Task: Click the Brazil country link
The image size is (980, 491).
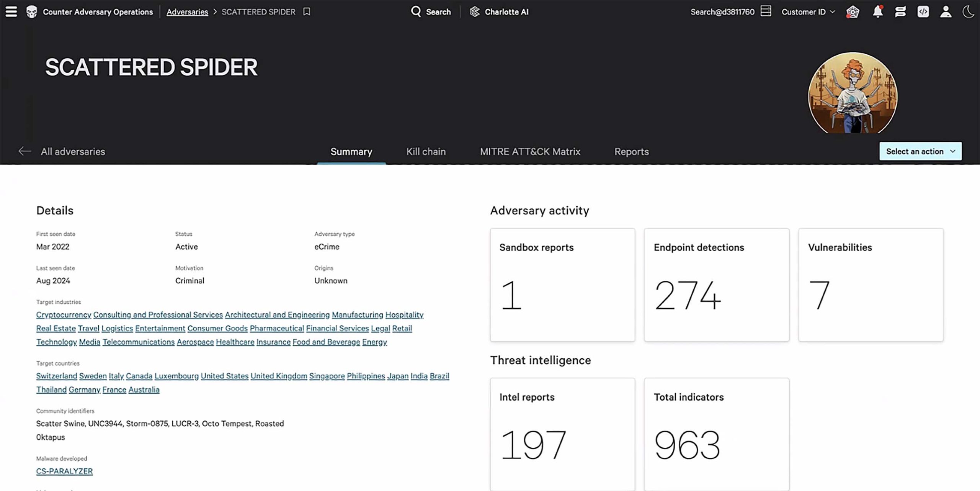Action: point(439,376)
